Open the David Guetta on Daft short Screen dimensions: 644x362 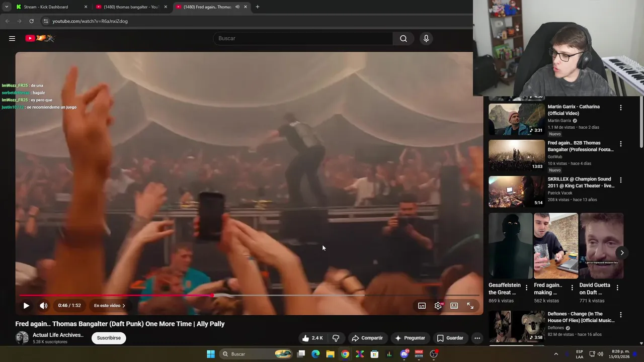coord(601,246)
